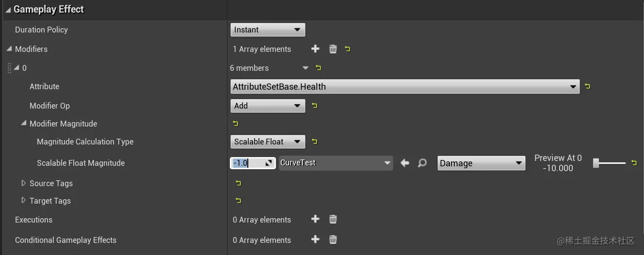The image size is (644, 255).
Task: Add a new Executions array element
Action: 315,219
